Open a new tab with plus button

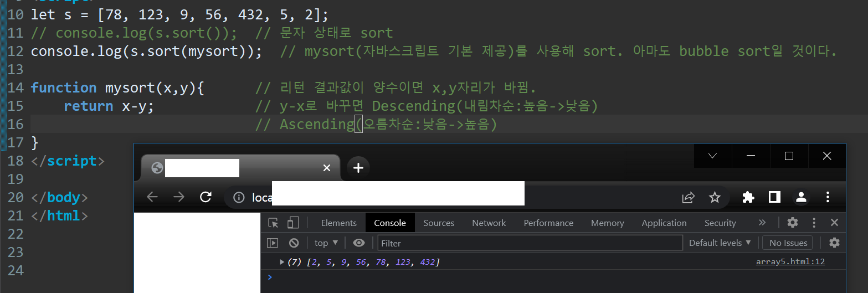click(358, 167)
